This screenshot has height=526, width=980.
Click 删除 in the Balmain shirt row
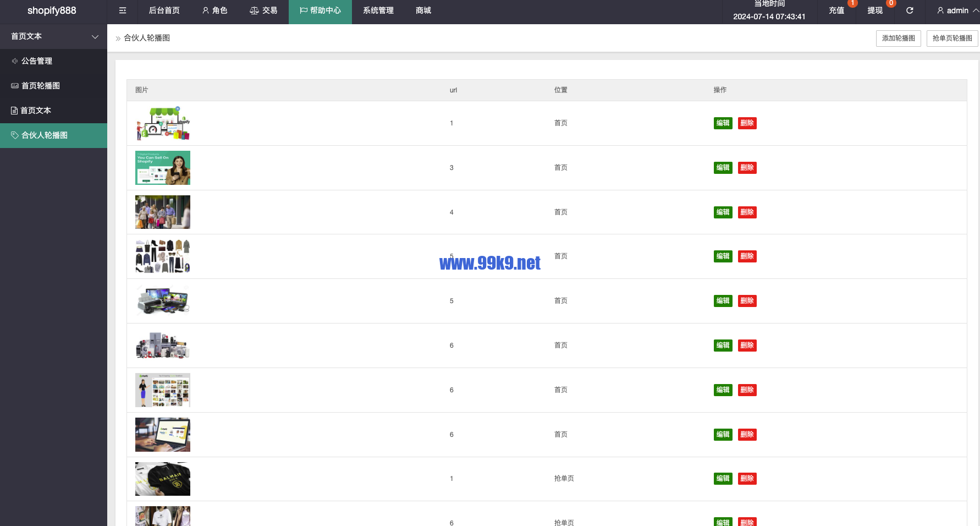click(747, 479)
